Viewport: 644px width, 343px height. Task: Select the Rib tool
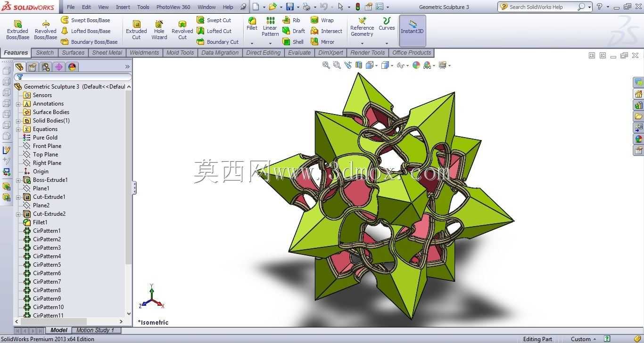point(291,20)
